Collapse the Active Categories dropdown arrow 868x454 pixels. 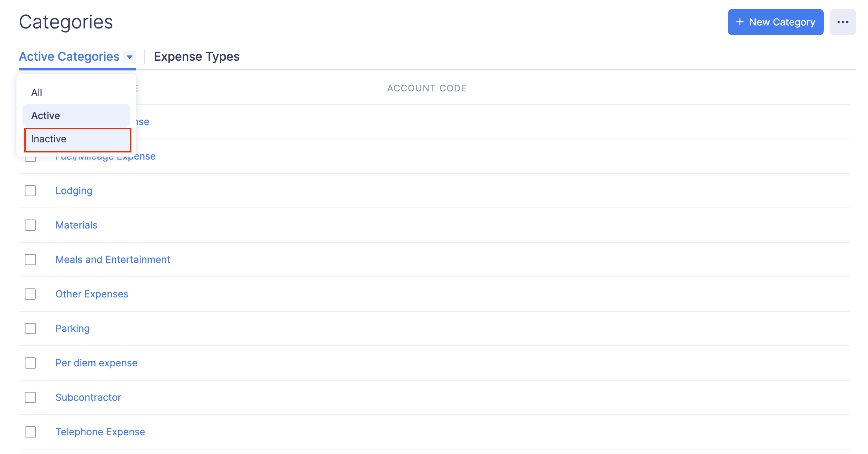pos(130,57)
